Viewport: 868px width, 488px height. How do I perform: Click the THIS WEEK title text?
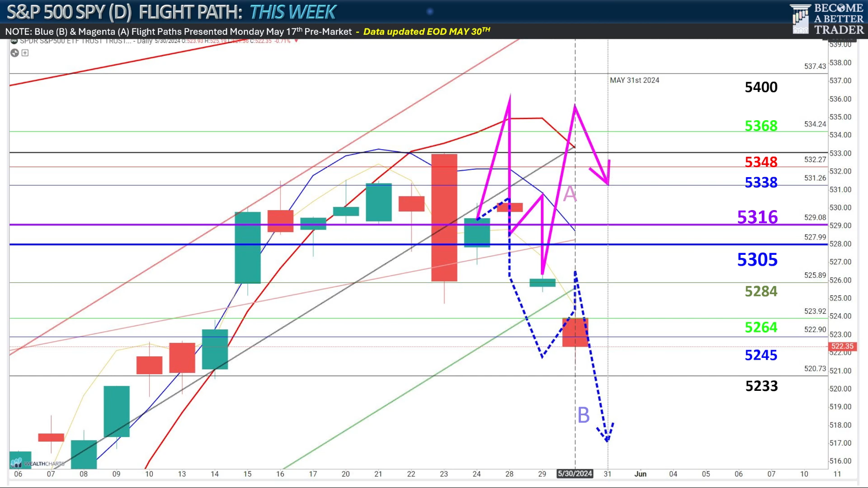tap(292, 12)
